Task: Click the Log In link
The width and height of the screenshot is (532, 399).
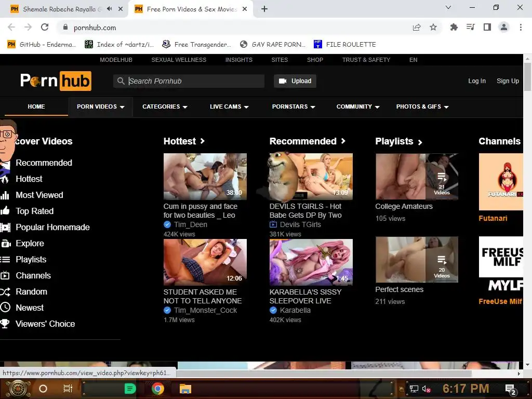Action: point(477,81)
